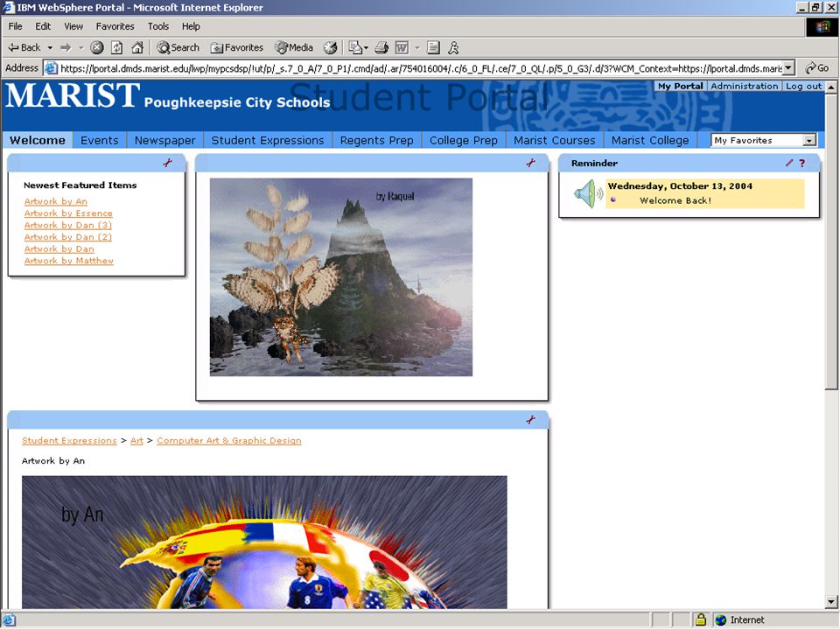Switch to the College Prep tab

(x=464, y=140)
